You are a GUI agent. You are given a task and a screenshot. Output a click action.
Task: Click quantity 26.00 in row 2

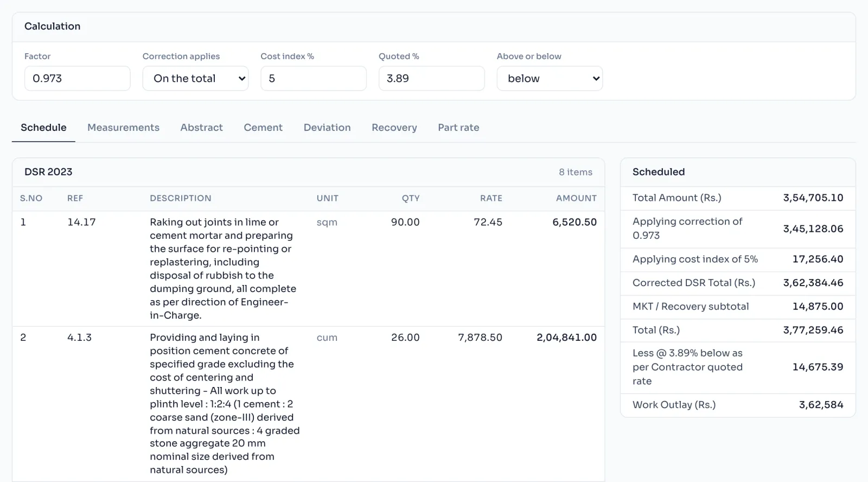pos(405,338)
